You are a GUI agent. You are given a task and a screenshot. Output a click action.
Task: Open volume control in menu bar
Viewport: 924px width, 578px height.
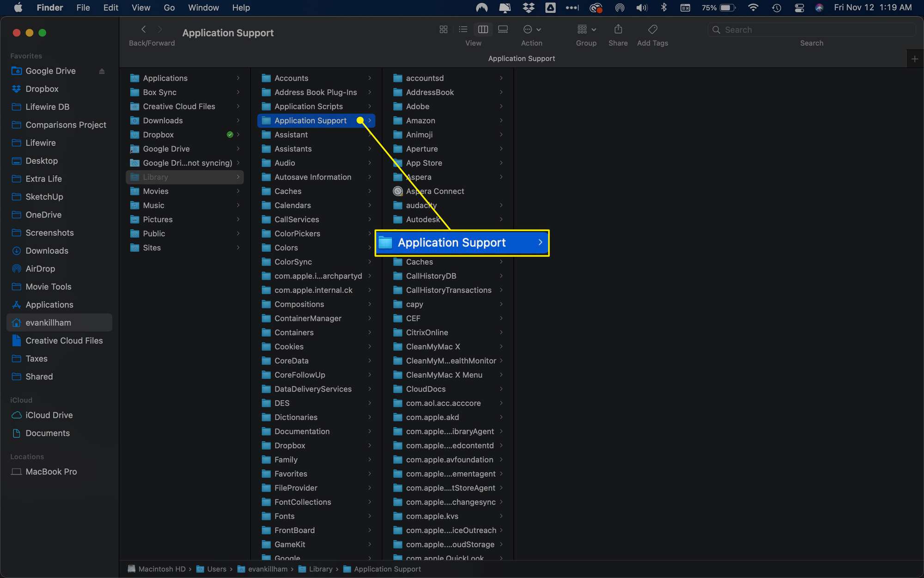[642, 7]
